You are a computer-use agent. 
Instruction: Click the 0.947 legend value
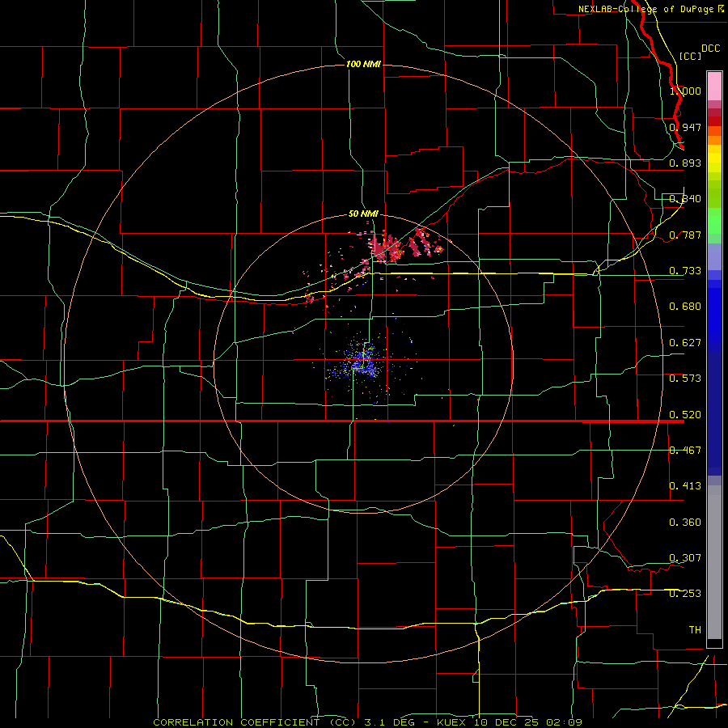[685, 127]
